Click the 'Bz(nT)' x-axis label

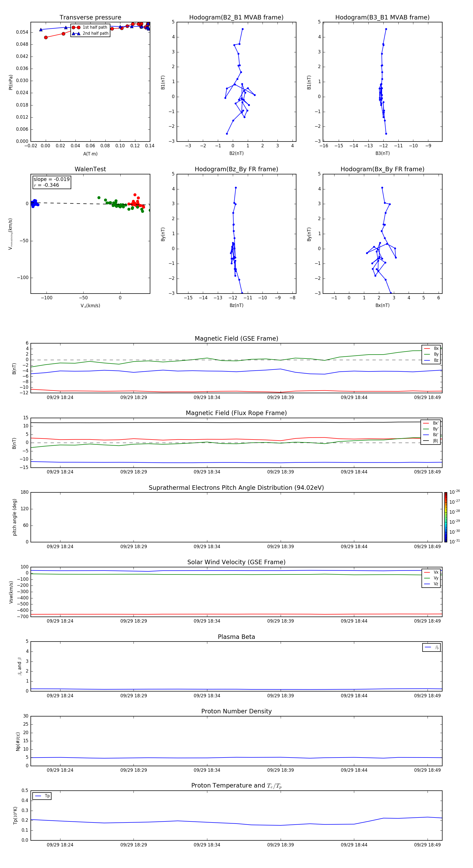click(x=236, y=306)
